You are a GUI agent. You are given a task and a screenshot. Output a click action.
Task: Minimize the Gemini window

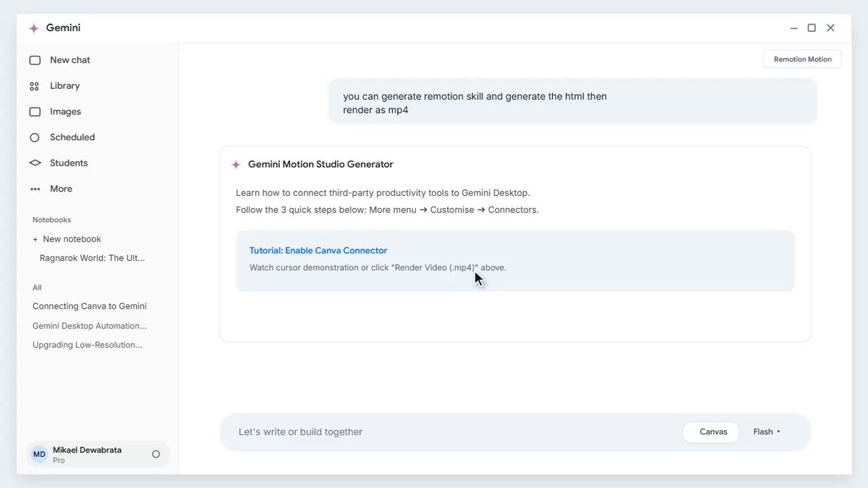pyautogui.click(x=793, y=28)
